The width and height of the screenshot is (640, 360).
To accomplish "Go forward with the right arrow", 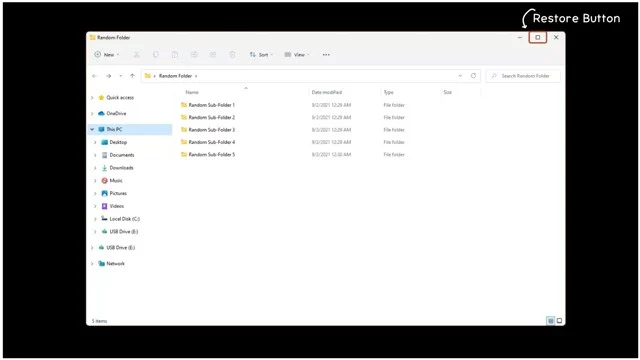I will coord(109,76).
